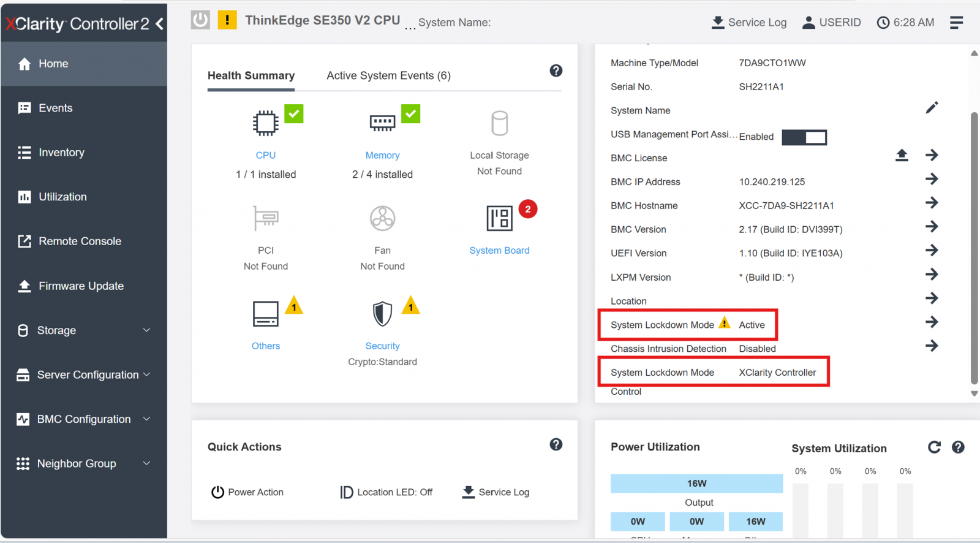Expand the Storage menu chevron
The image size is (980, 543).
pyautogui.click(x=146, y=330)
